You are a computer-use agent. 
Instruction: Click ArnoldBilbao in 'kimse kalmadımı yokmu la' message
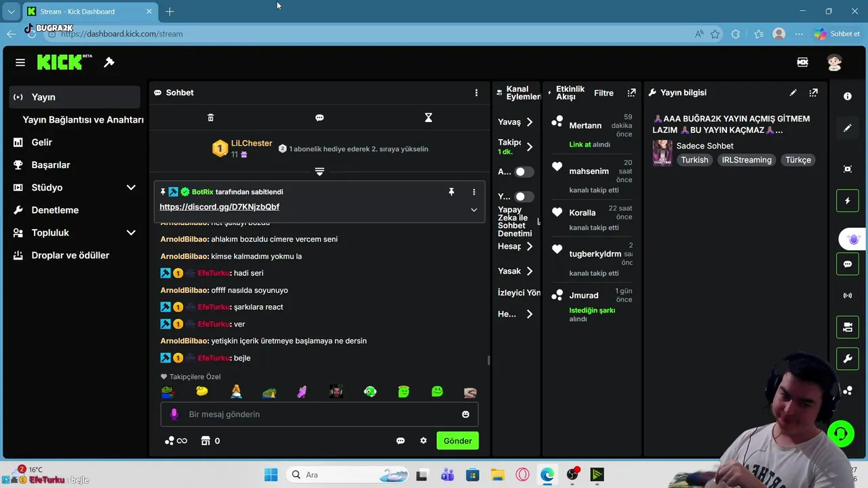coord(184,256)
